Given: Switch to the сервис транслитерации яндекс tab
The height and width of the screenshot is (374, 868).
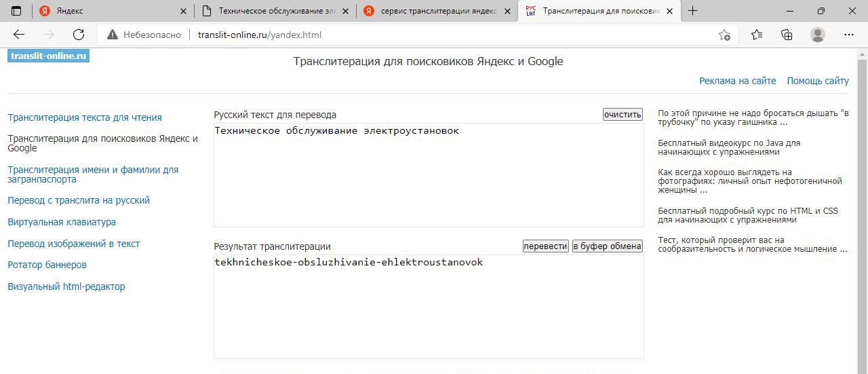Looking at the screenshot, I should point(437,11).
